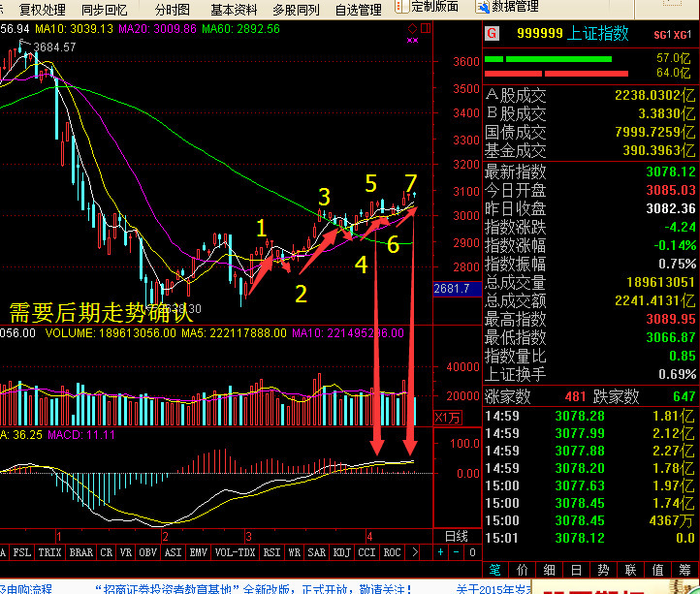
Task: Switch to the KDJ indicator tab
Action: click(342, 552)
